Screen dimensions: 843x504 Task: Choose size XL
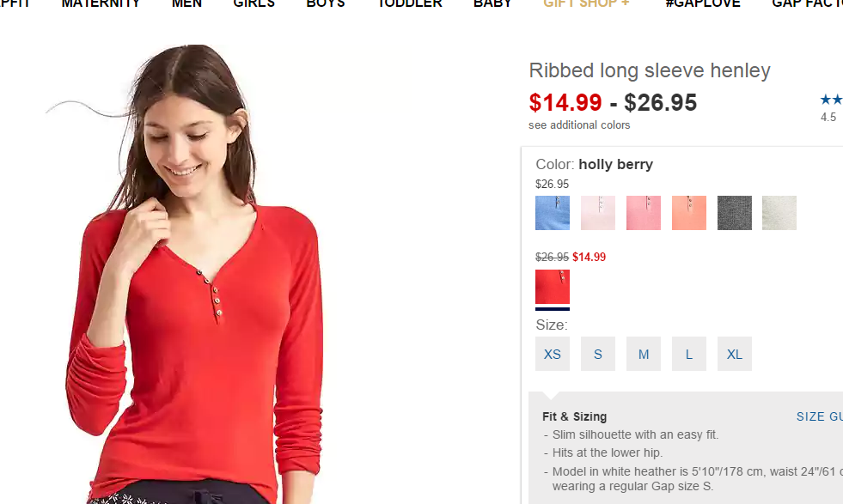735,354
